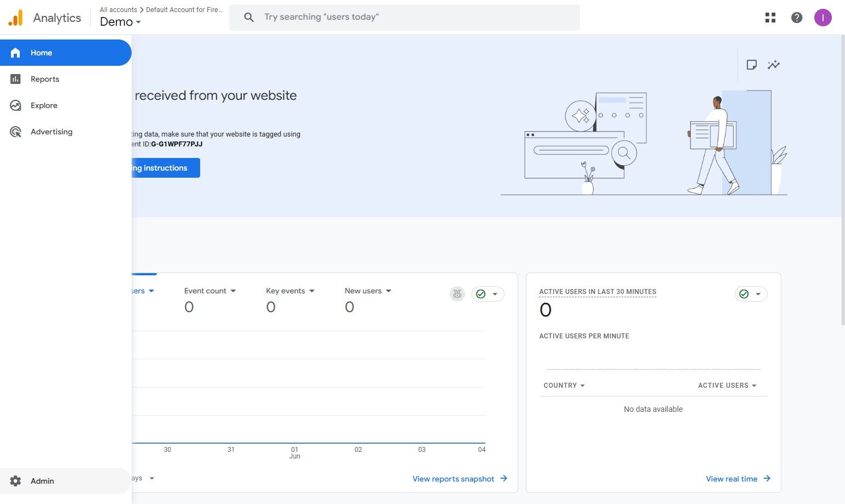Open the Google Analytics logo home icon
The image size is (845, 504).
point(15,17)
